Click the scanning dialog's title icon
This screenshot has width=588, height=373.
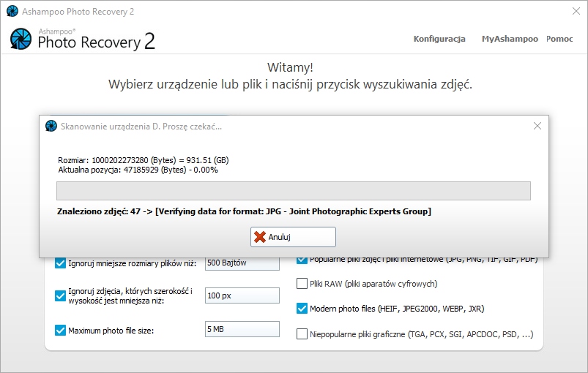coord(51,126)
